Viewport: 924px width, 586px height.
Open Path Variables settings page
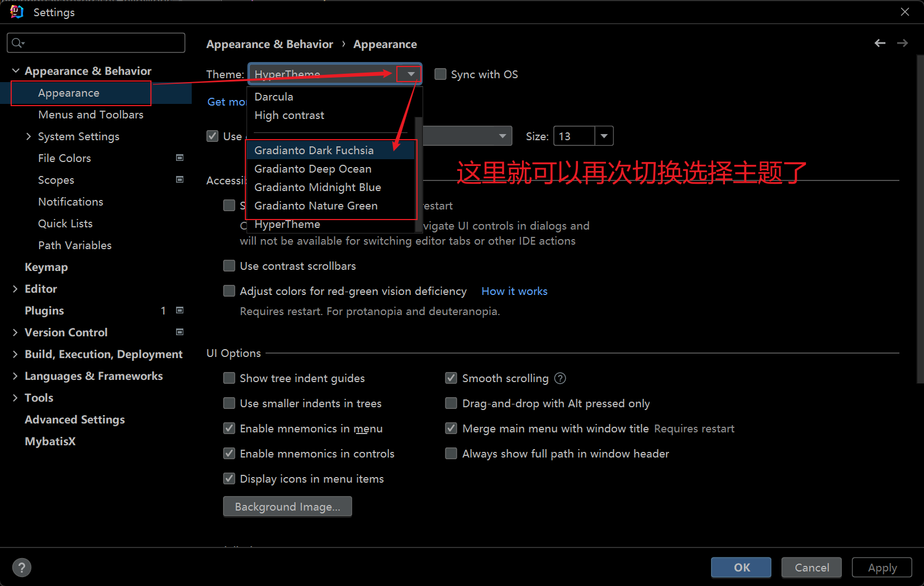[x=75, y=245]
